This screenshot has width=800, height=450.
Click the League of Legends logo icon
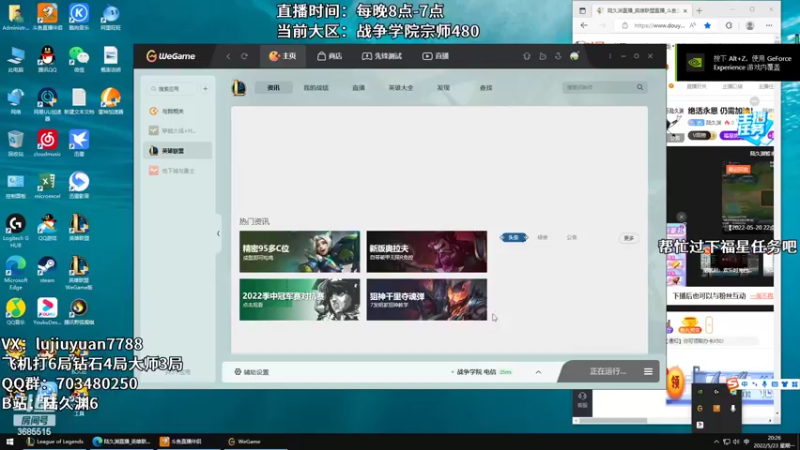point(238,88)
